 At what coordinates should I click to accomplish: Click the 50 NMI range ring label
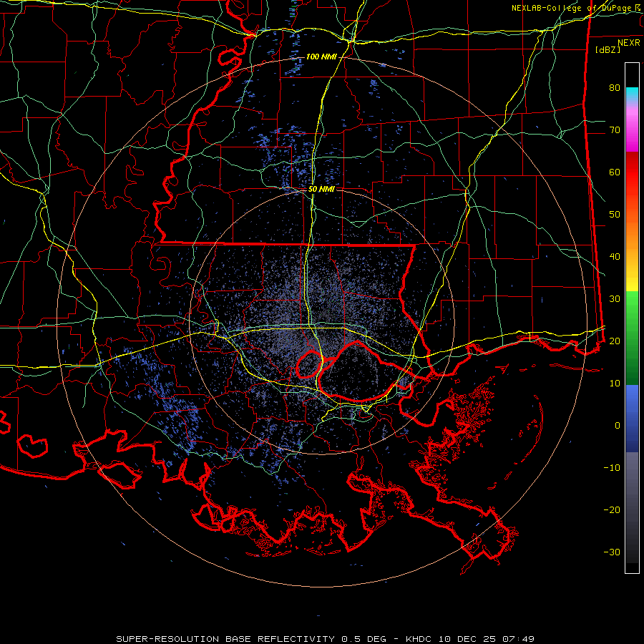[321, 190]
